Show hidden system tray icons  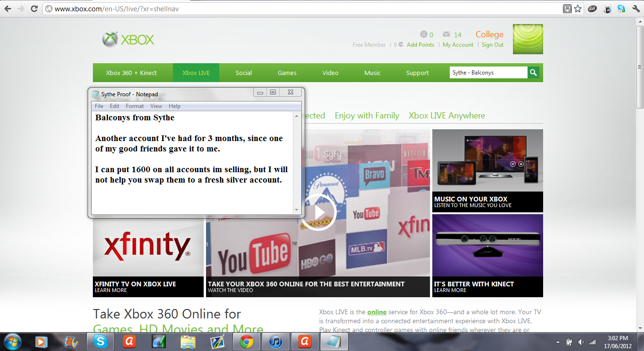point(558,342)
